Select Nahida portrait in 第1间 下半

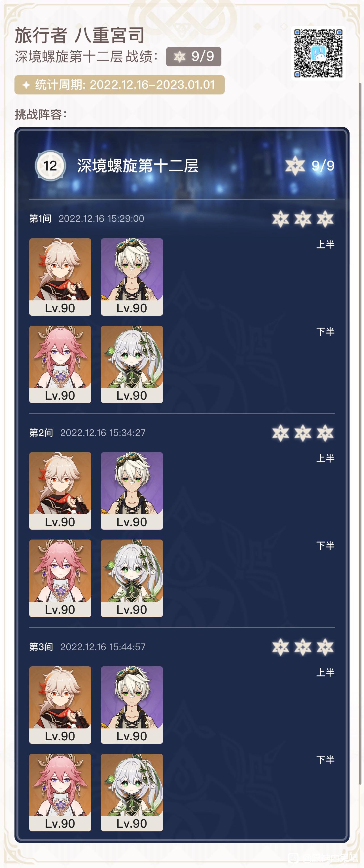(132, 364)
